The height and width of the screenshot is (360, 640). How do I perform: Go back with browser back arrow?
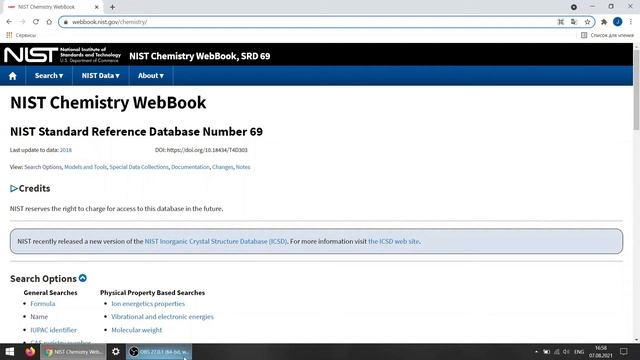(x=9, y=22)
